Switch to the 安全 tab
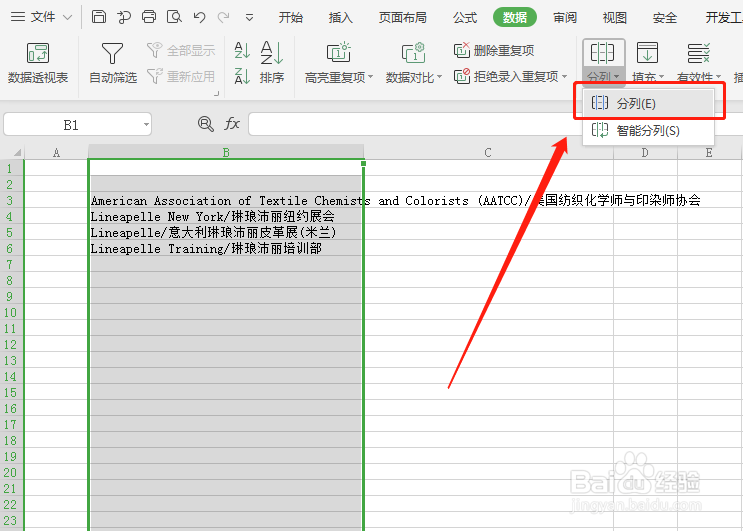The image size is (743, 531). 664,18
